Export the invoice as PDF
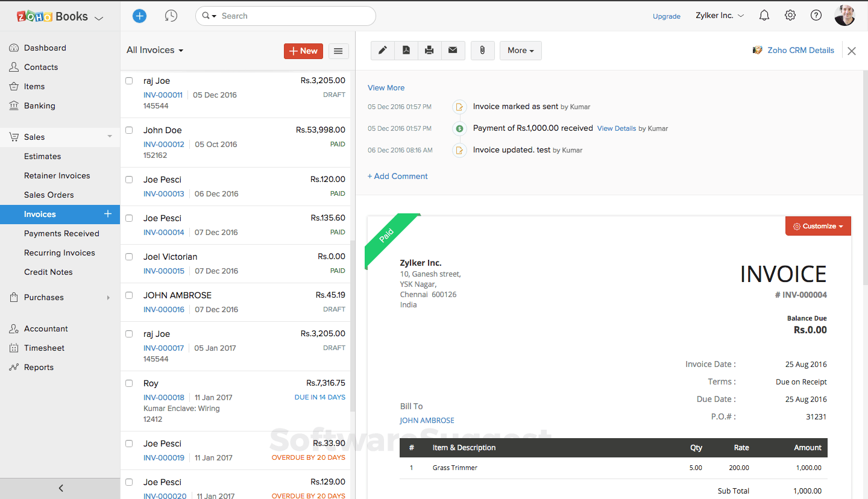868x499 pixels. click(406, 51)
